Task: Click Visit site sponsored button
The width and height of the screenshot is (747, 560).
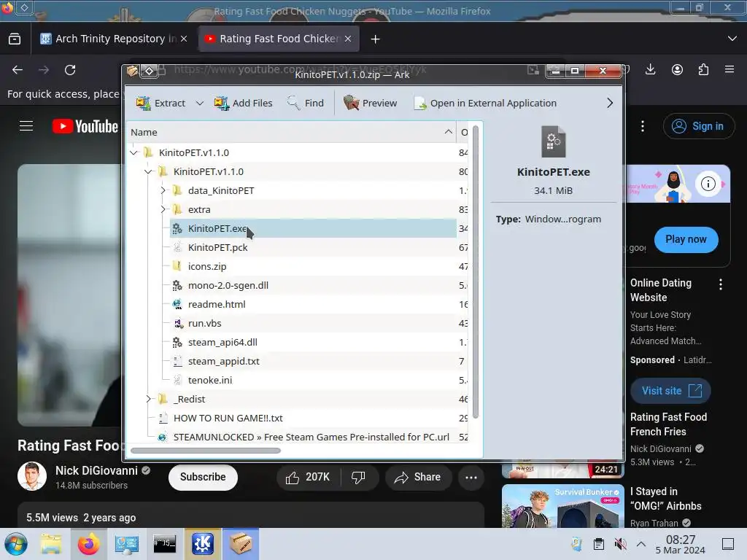Action: point(670,391)
